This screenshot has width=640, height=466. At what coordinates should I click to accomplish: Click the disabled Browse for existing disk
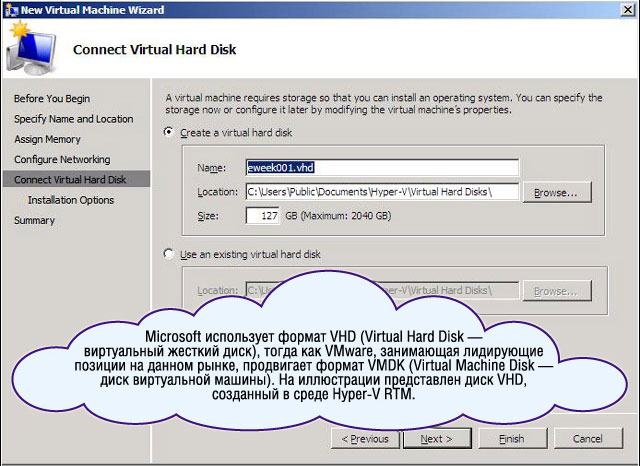[x=557, y=291]
